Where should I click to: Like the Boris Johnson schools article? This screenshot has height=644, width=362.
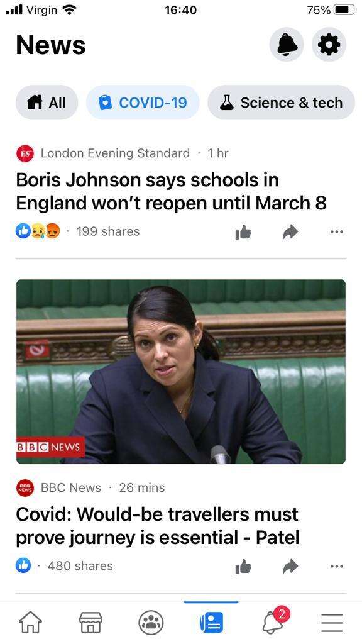point(243,231)
